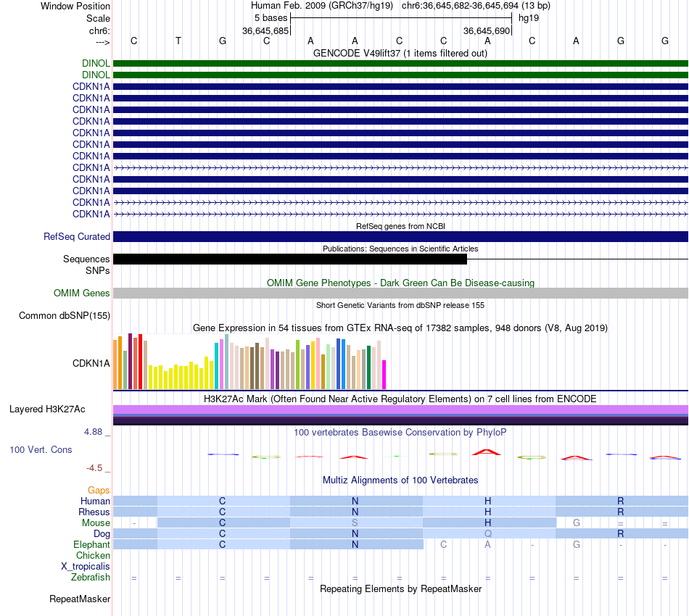This screenshot has height=616, width=689.
Task: Click amino acid R in Rhesus row
Action: (620, 512)
